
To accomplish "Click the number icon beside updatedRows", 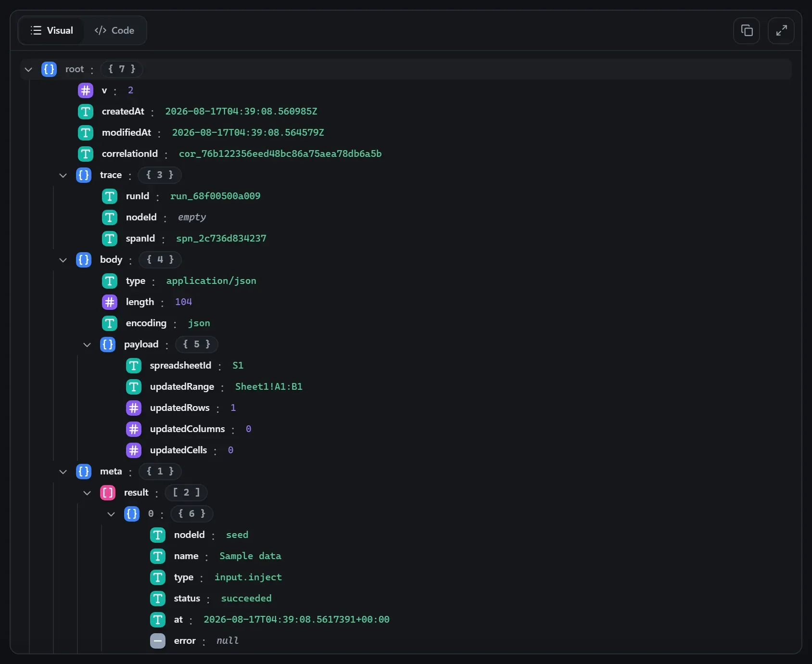I will tap(134, 408).
